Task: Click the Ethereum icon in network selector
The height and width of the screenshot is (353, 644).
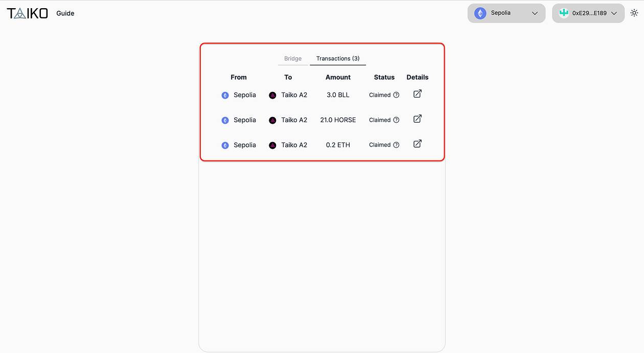Action: 480,13
